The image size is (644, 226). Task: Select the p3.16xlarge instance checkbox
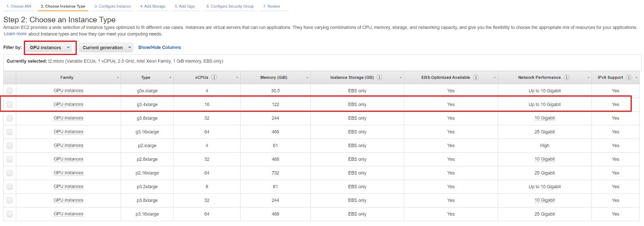pyautogui.click(x=10, y=214)
